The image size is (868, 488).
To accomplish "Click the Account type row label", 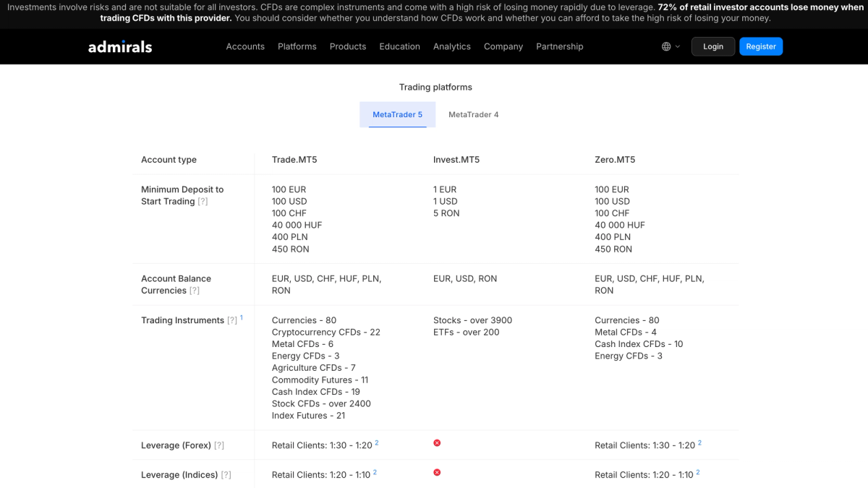I will 169,160.
